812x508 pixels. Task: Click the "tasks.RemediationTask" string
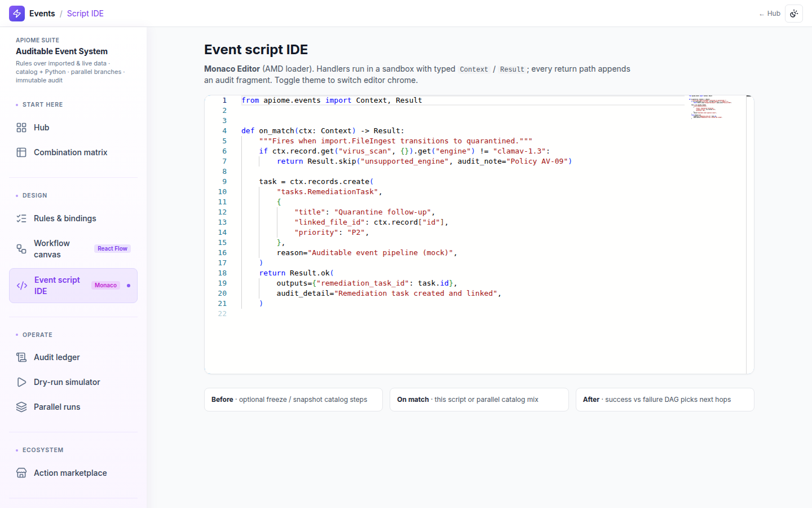(327, 192)
